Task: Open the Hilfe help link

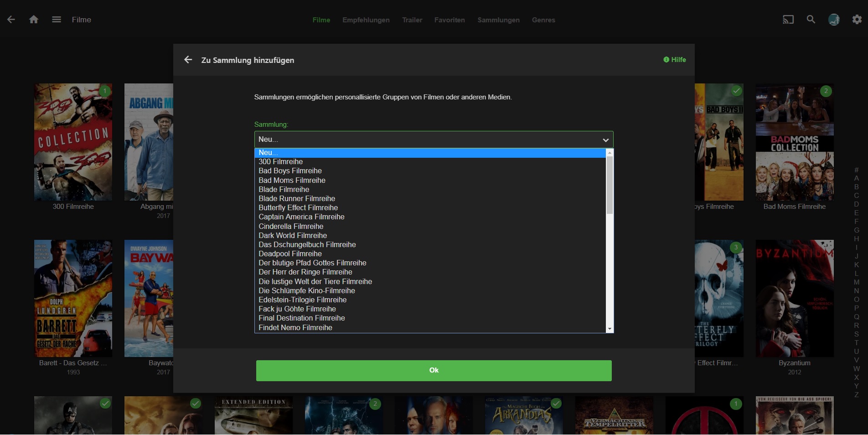Action: point(675,60)
